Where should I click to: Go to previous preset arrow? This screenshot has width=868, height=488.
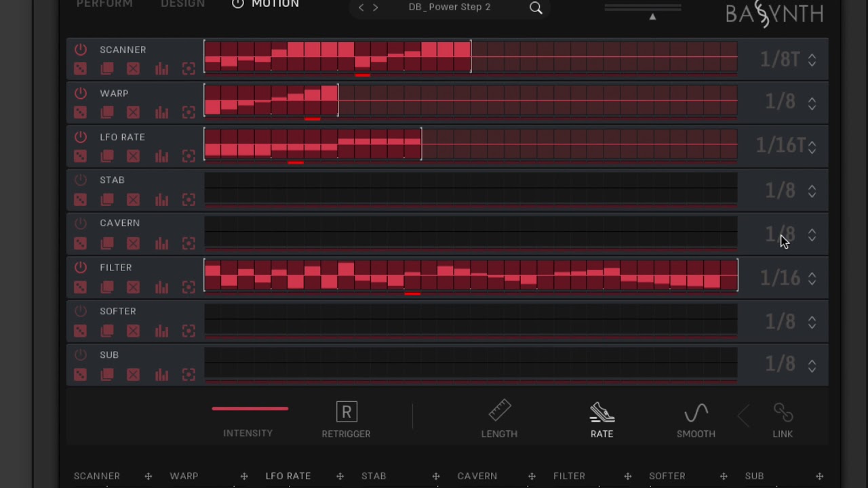[361, 7]
